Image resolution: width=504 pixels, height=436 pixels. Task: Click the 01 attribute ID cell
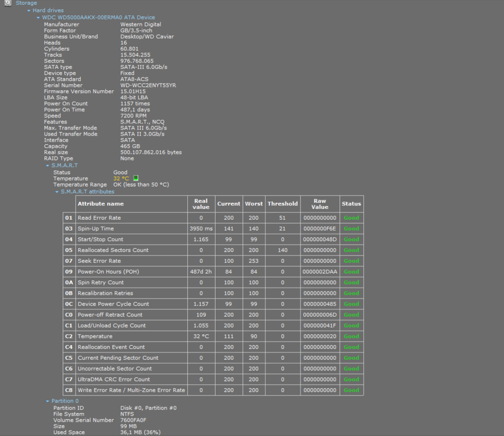(69, 218)
